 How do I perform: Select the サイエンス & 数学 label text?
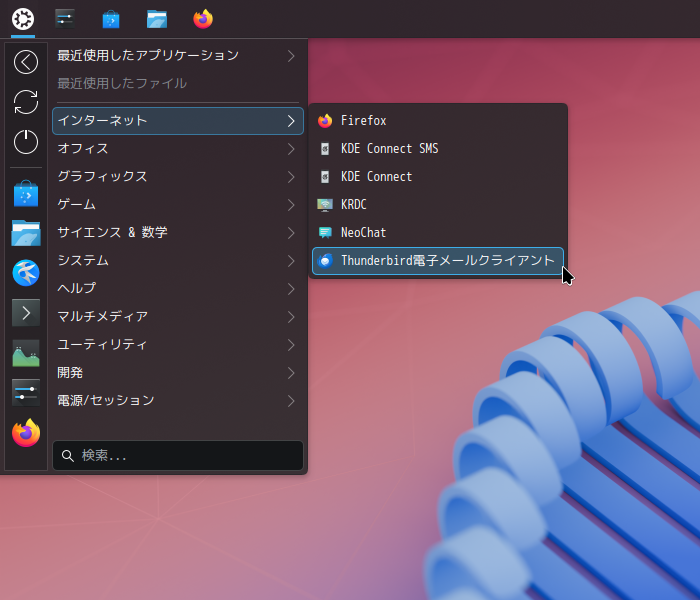click(112, 232)
